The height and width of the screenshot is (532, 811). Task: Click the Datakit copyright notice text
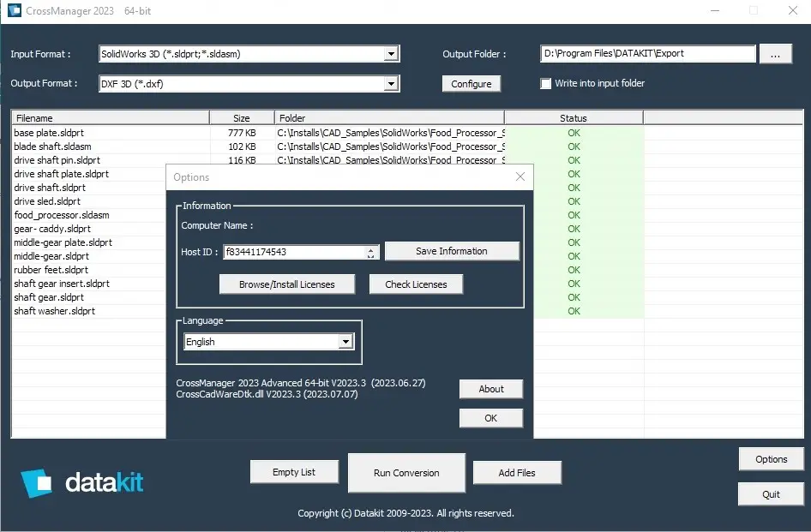405,513
